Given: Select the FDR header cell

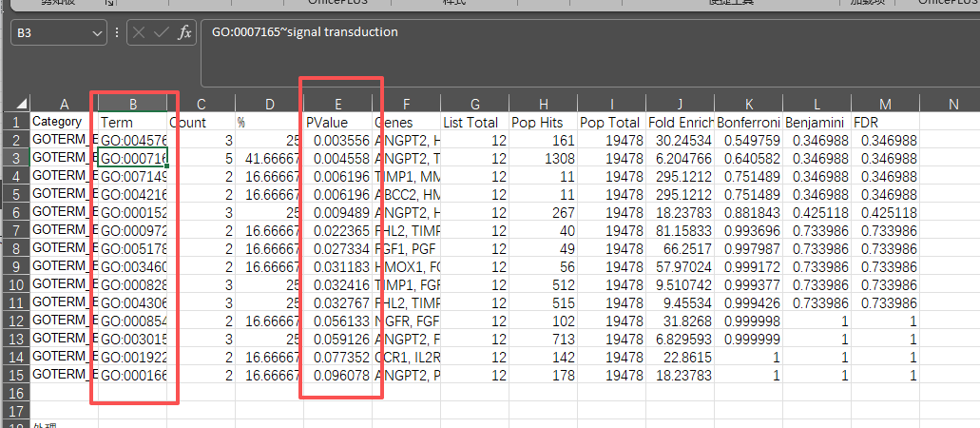Looking at the screenshot, I should 885,123.
